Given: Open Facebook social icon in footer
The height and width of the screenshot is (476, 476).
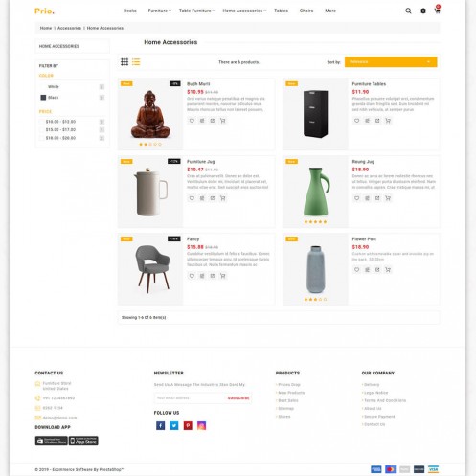Looking at the screenshot, I should (x=160, y=425).
